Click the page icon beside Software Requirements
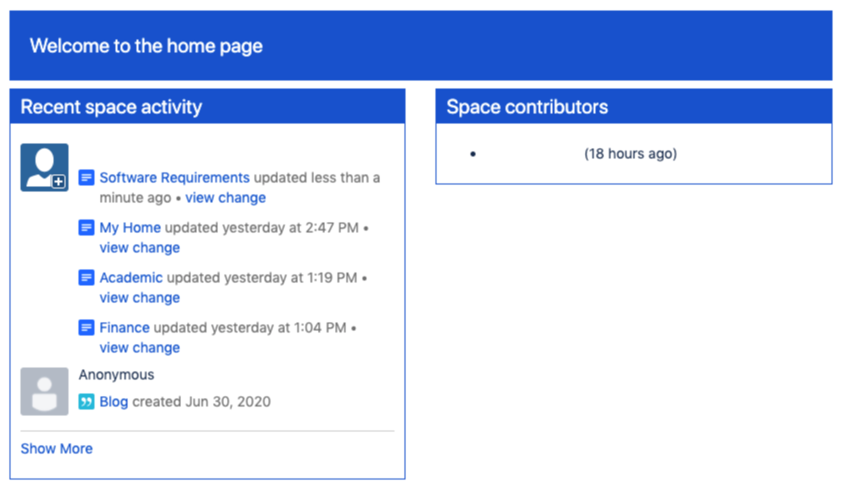The height and width of the screenshot is (504, 842). tap(87, 178)
